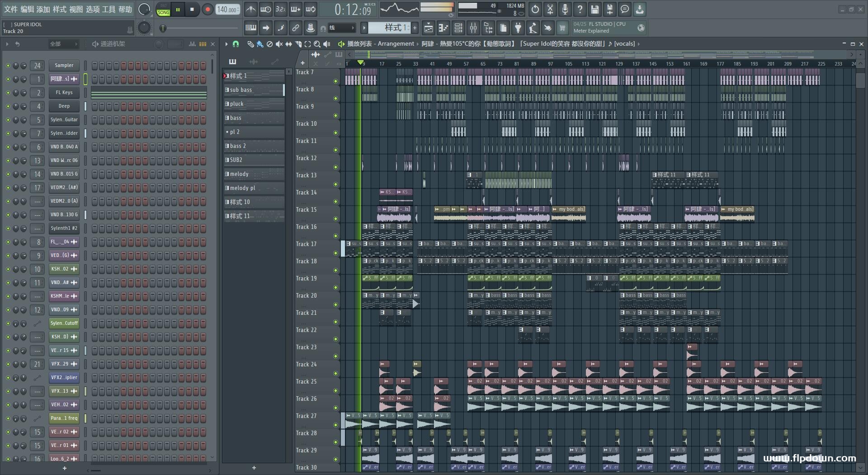Image resolution: width=868 pixels, height=475 pixels.
Task: Click the stop playback button
Action: pos(192,9)
